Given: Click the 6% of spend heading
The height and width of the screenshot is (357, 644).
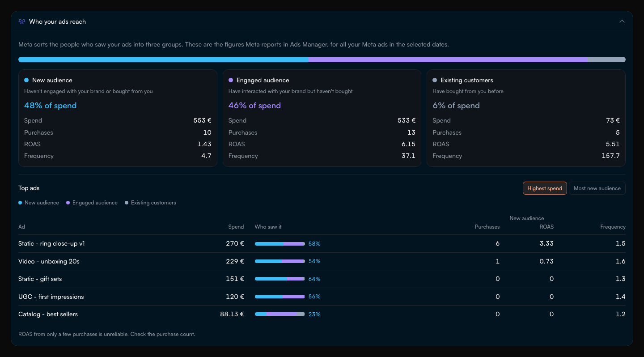Looking at the screenshot, I should click(x=456, y=106).
